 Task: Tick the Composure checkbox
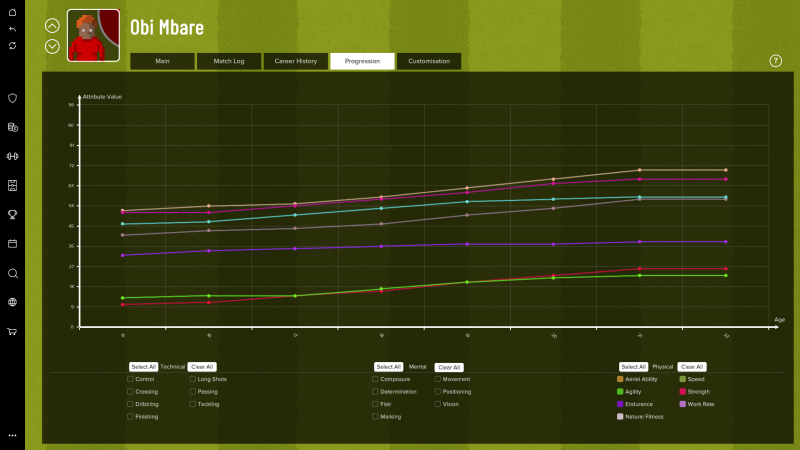coord(375,379)
